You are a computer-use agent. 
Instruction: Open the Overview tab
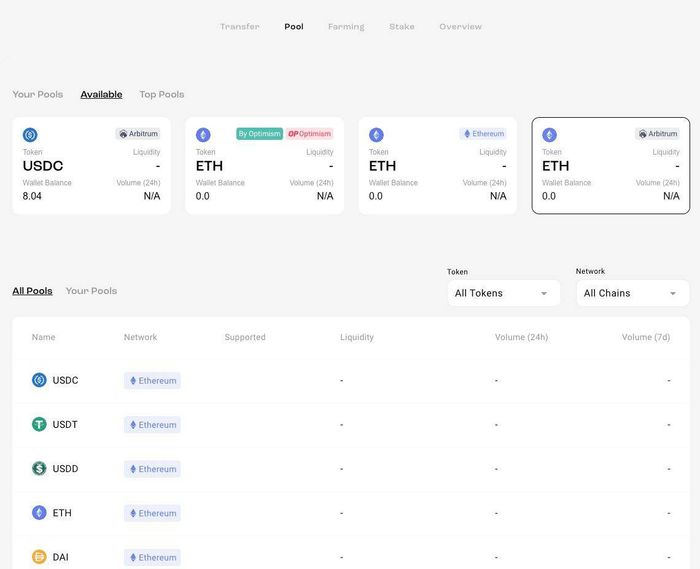(x=460, y=27)
